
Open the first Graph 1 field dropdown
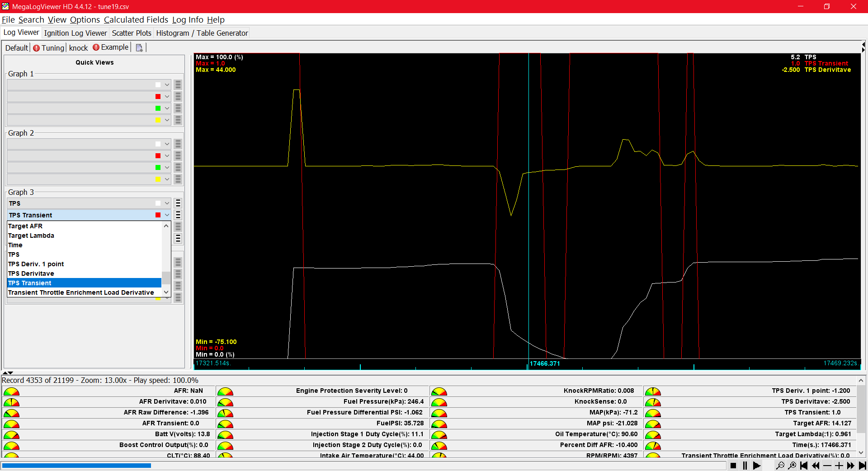click(x=167, y=85)
